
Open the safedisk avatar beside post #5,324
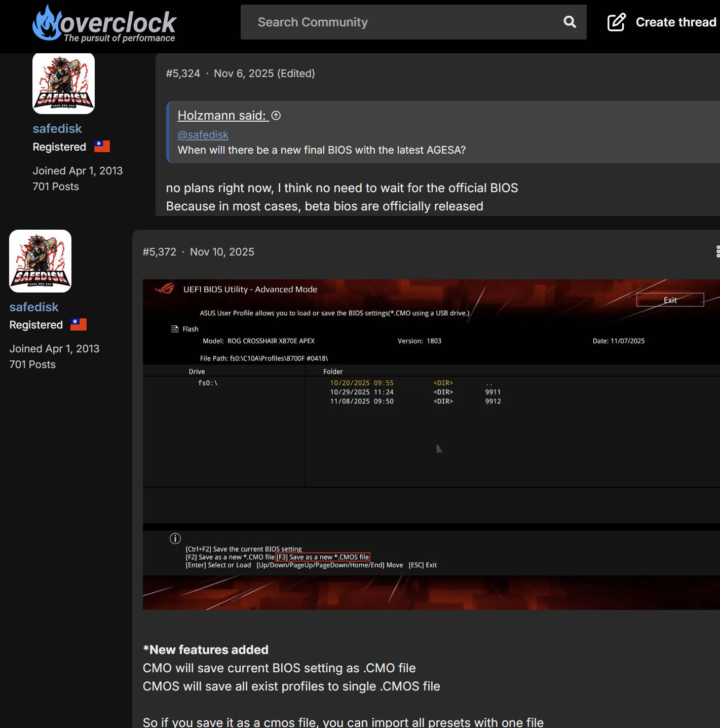pyautogui.click(x=63, y=83)
